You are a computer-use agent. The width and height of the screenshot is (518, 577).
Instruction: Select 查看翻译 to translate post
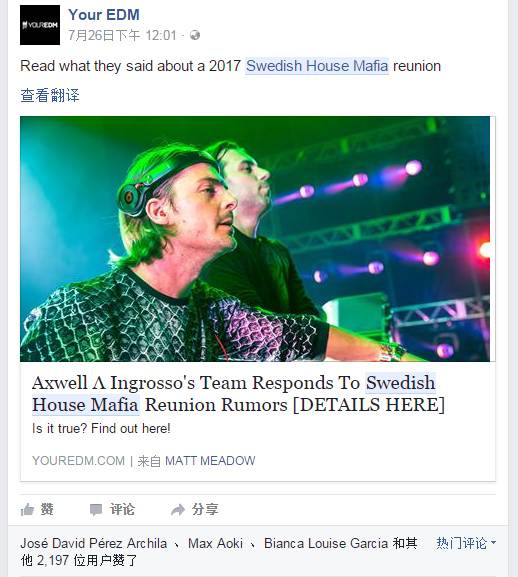coord(50,95)
